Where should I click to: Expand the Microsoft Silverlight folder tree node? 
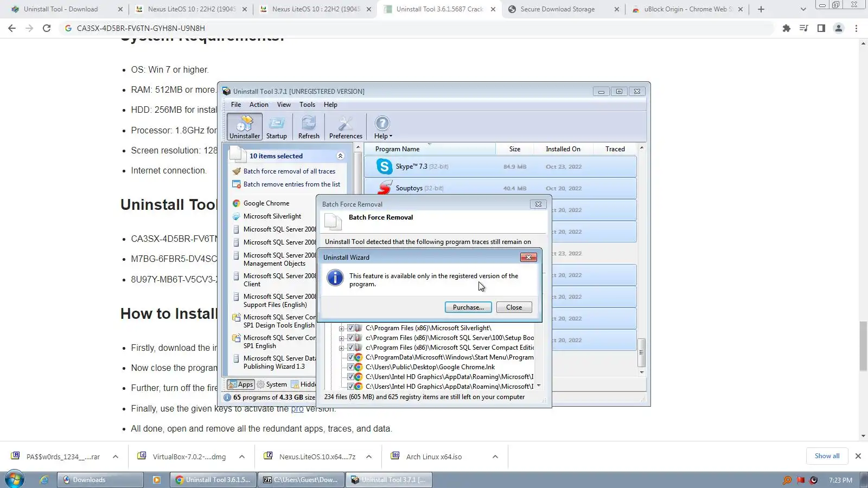341,328
